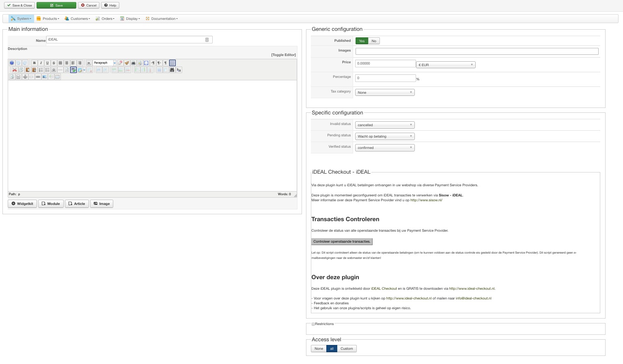The image size is (623, 364).
Task: Clean up code with the broom icon
Action: 127,63
